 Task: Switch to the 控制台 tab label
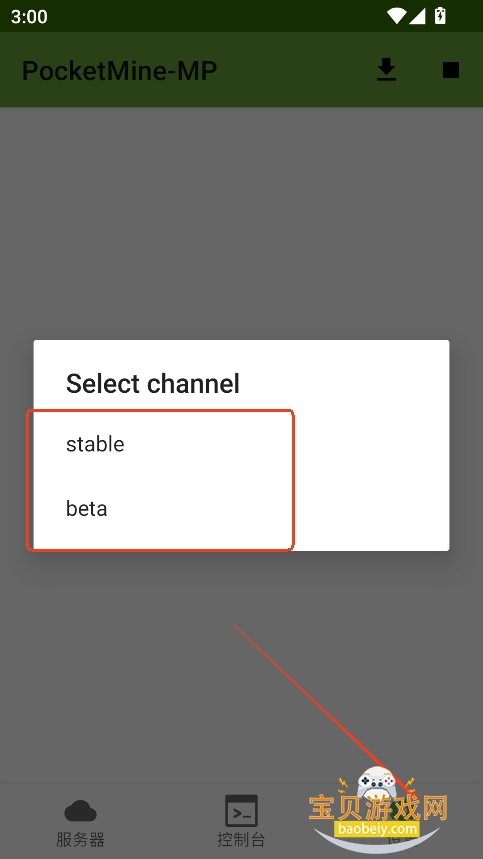(242, 839)
